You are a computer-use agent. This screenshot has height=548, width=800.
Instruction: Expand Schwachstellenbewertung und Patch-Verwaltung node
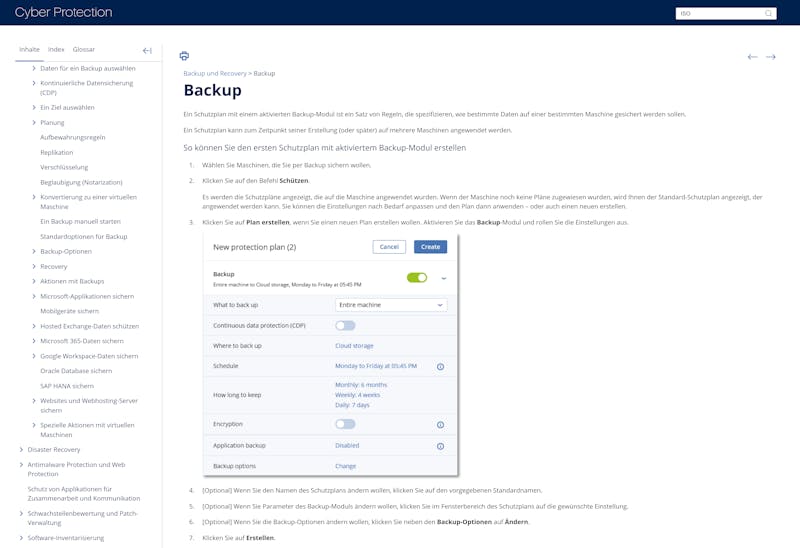(21, 513)
